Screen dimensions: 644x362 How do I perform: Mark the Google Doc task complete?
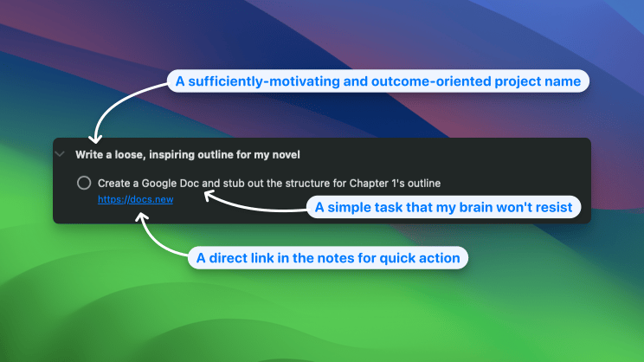84,183
